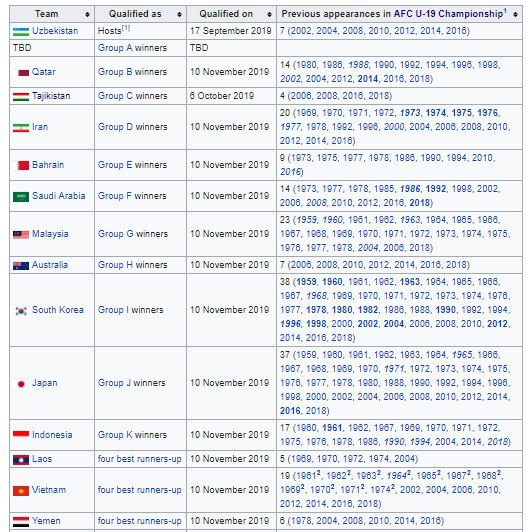Viewport: 526px width, 532px height.
Task: Open the South Korea team link
Action: tap(58, 310)
